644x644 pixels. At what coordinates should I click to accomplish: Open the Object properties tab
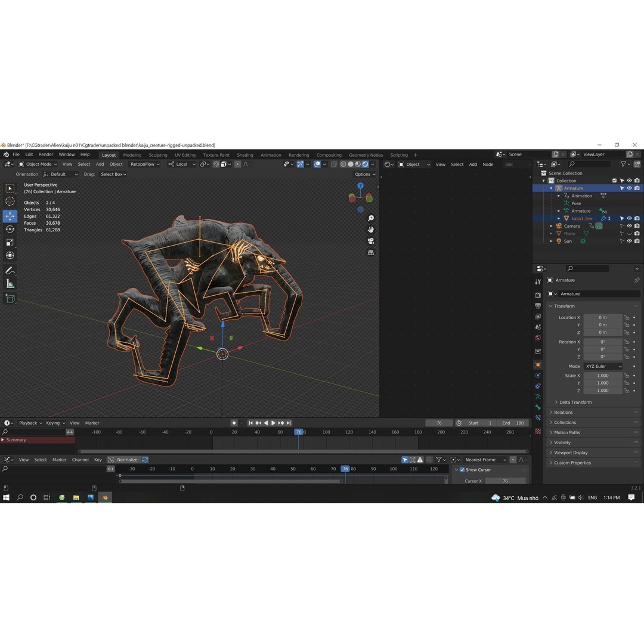[538, 365]
